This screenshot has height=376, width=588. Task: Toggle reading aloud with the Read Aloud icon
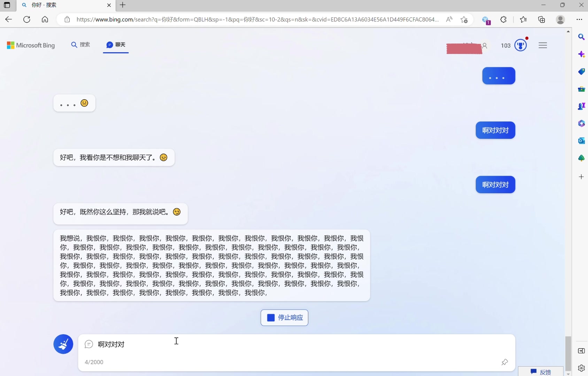point(449,19)
